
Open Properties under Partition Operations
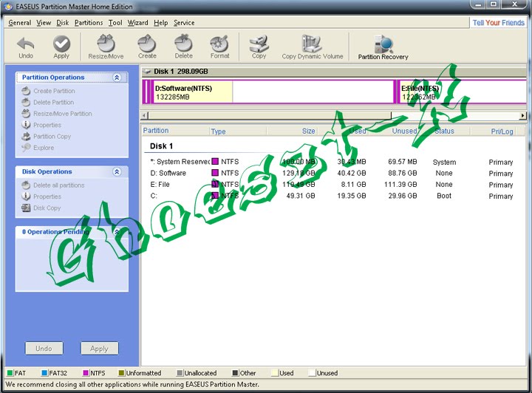pyautogui.click(x=41, y=125)
